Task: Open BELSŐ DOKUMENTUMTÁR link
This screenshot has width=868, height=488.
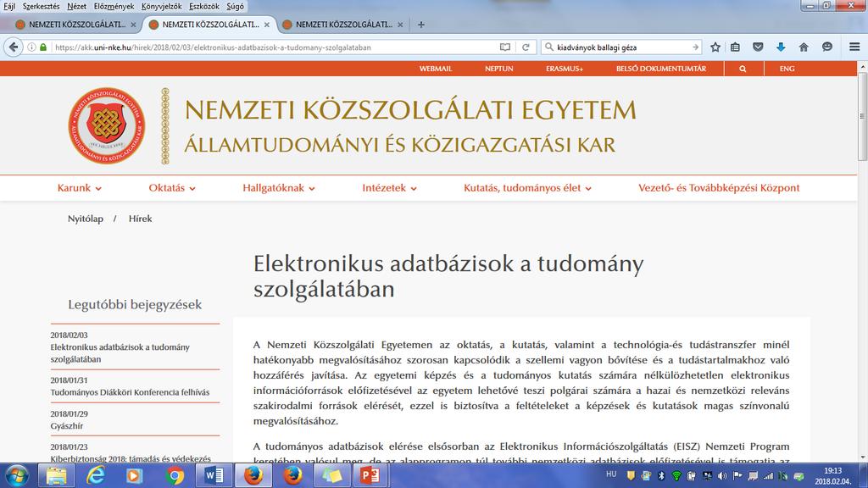Action: (x=661, y=69)
